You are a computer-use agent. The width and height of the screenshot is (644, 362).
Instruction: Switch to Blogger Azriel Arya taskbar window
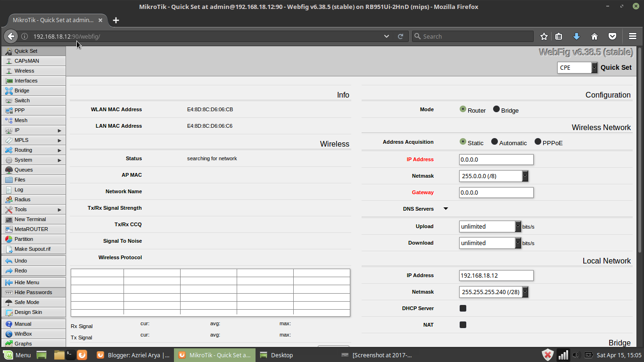click(x=134, y=355)
